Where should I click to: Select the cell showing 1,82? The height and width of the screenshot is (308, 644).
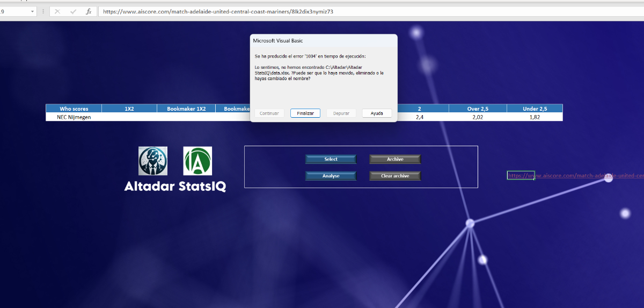tap(535, 117)
